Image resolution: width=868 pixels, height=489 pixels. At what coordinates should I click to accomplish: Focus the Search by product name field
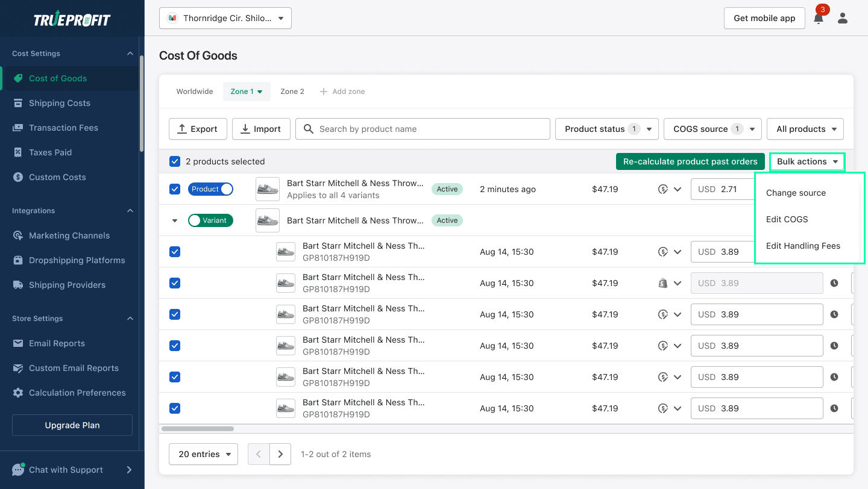point(423,129)
